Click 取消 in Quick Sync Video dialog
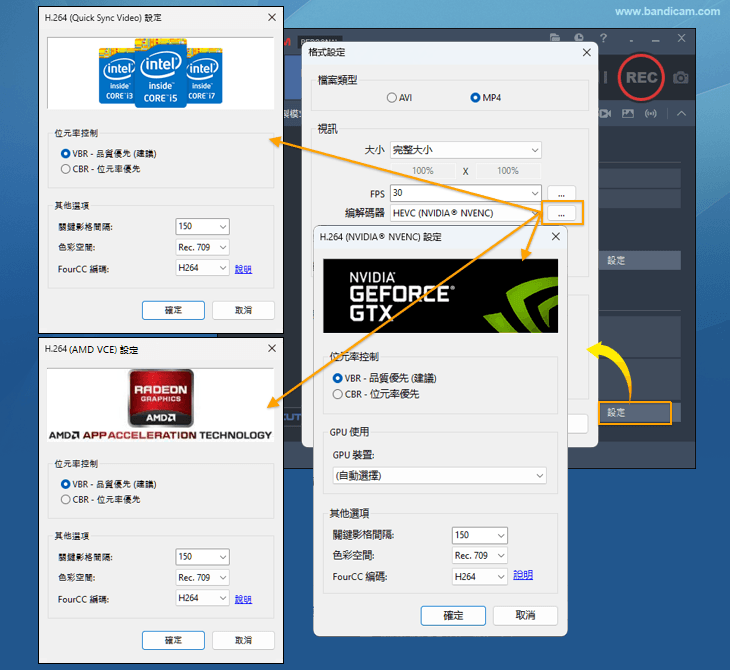 coord(243,310)
